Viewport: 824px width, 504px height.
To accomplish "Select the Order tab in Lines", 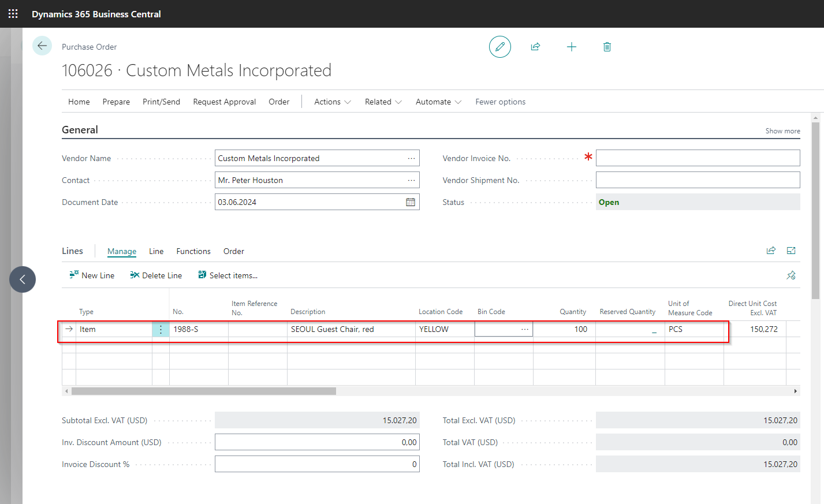I will (234, 251).
